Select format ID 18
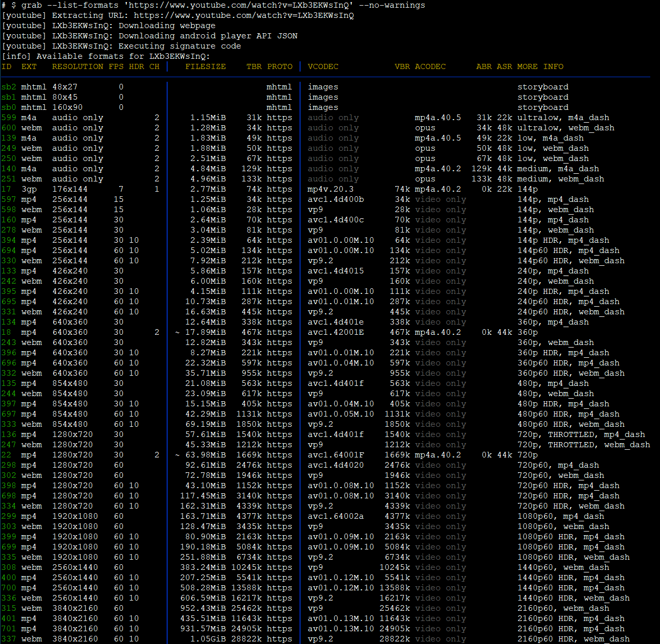 6,332
